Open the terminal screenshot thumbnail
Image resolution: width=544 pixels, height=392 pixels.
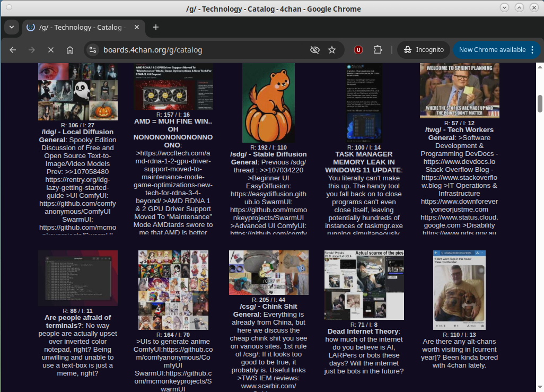coord(78,278)
